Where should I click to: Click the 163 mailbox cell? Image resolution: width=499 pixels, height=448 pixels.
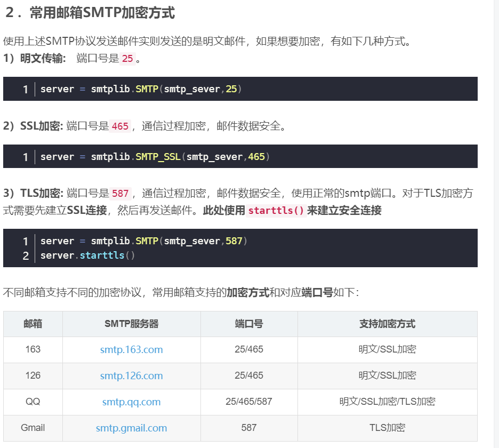click(33, 349)
